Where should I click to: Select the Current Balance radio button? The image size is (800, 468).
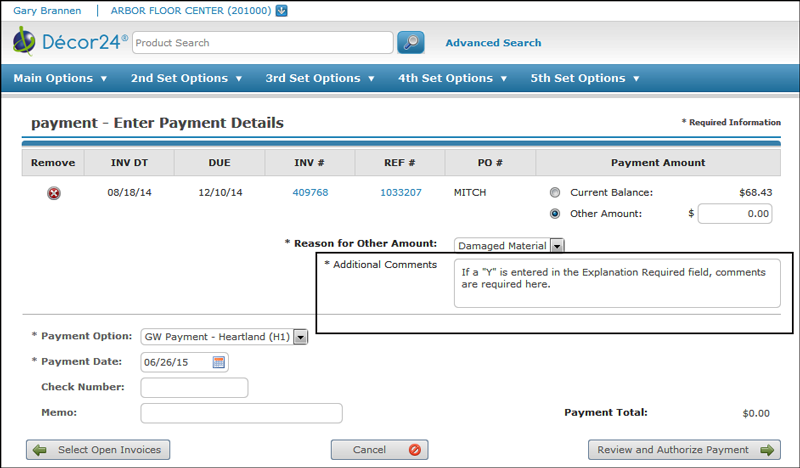pyautogui.click(x=555, y=192)
